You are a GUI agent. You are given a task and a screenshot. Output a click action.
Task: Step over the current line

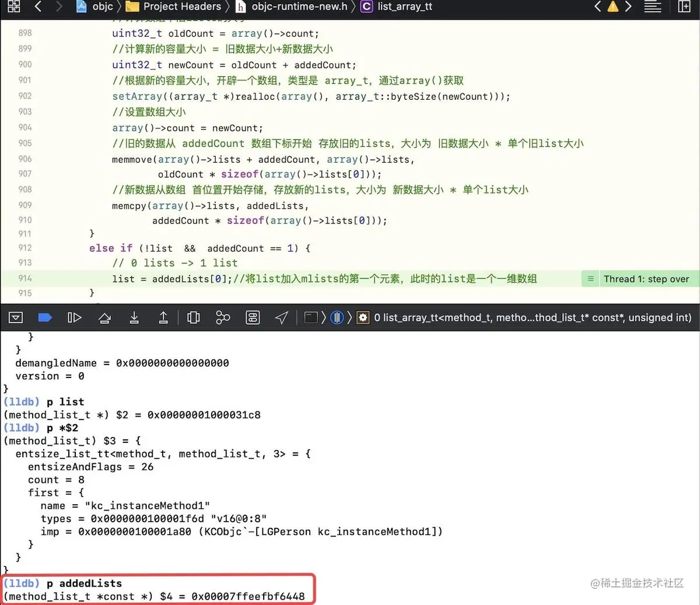point(104,317)
